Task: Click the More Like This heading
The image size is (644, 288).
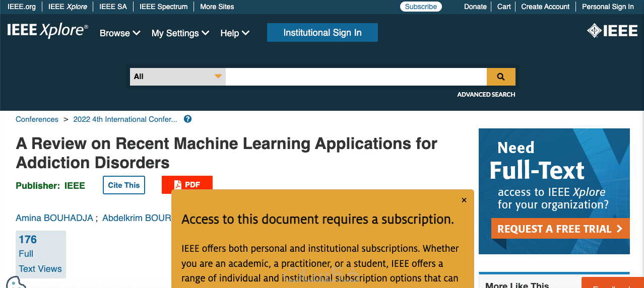Action: [x=517, y=284]
